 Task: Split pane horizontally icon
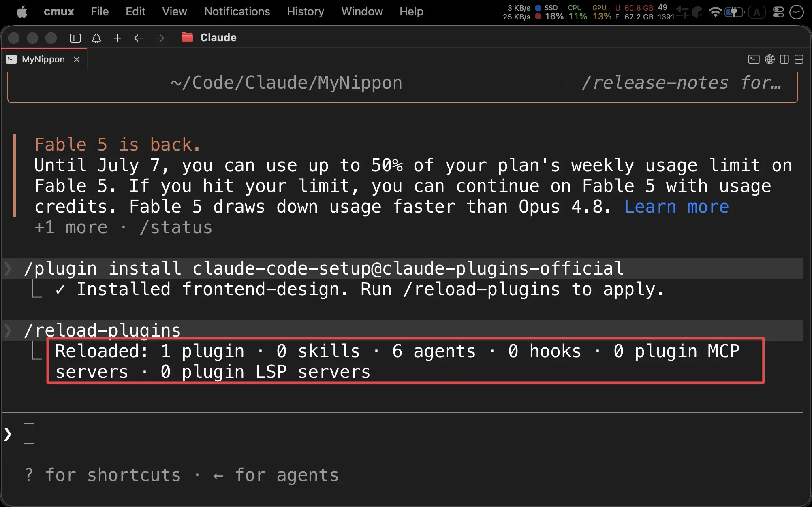coord(799,59)
